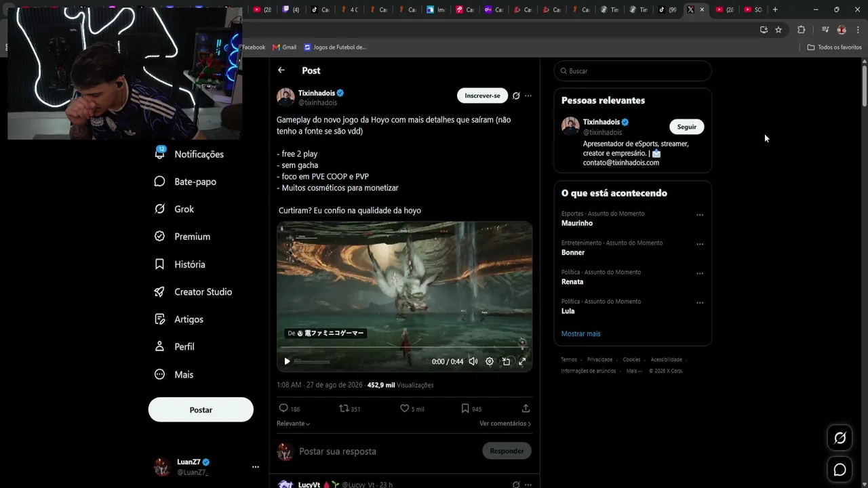Open Premium badge icon in sidebar
Viewport: 868px width, 488px height.
pos(159,237)
